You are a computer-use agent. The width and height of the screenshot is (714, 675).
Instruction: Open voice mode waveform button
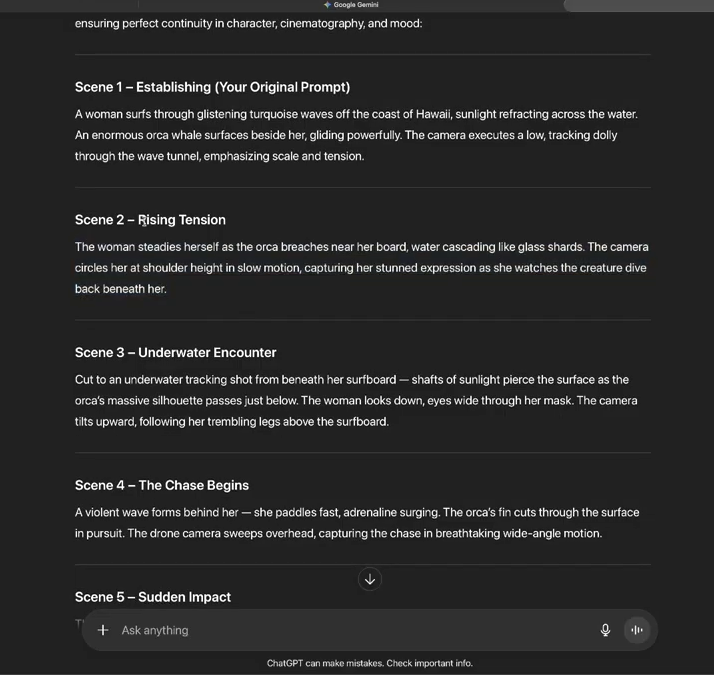pyautogui.click(x=637, y=630)
